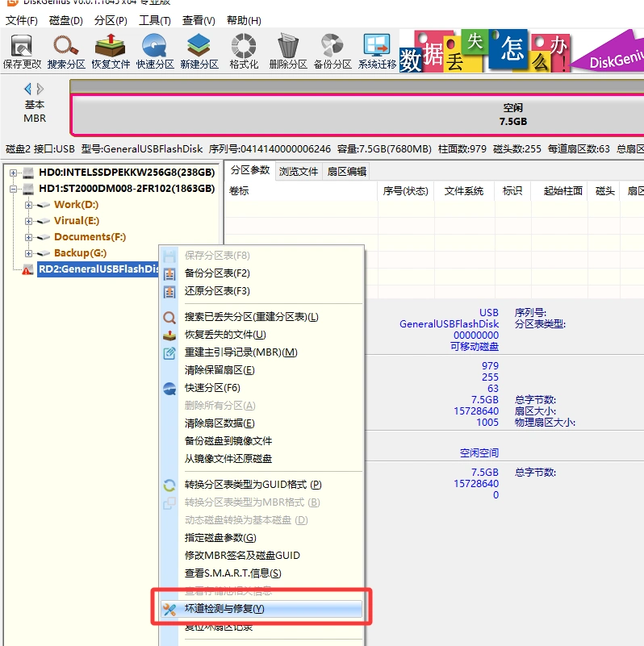
Task: Click the rebuild MBR menu icon
Action: (x=169, y=353)
